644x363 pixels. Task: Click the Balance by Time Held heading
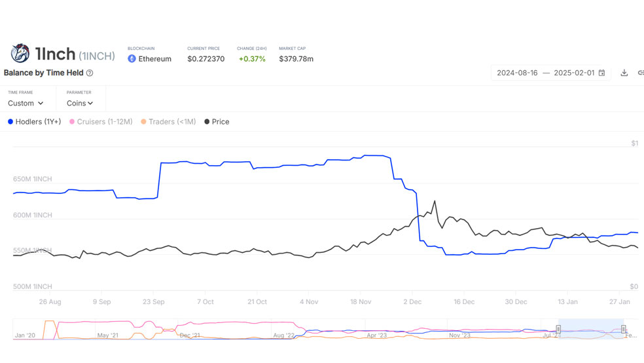tap(44, 73)
